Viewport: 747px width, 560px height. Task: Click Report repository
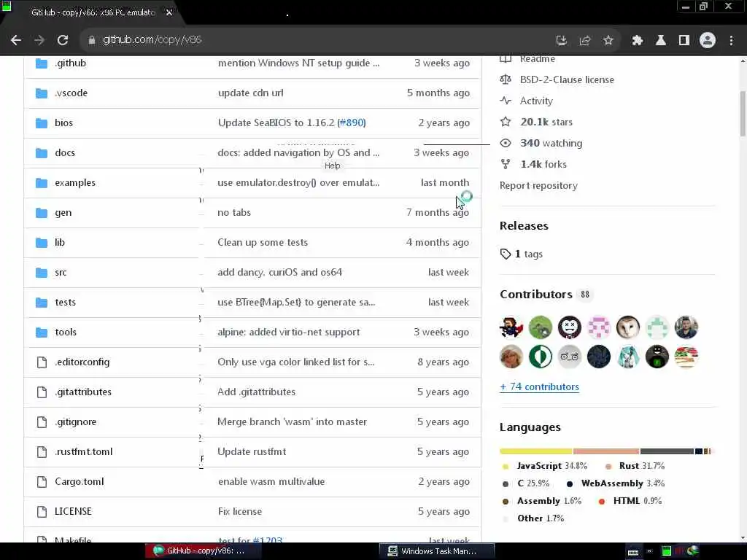click(x=538, y=186)
